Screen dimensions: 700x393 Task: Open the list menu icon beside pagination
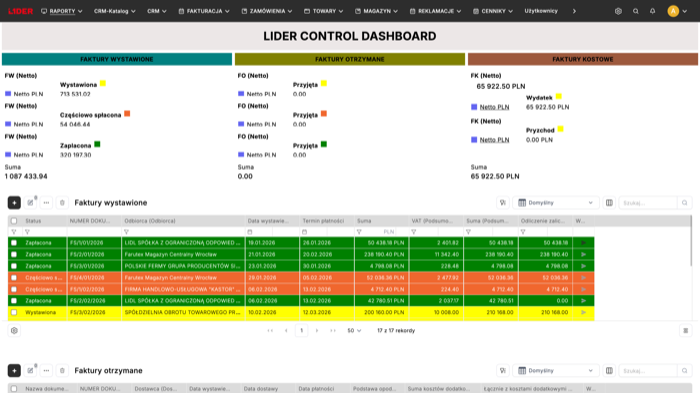[686, 330]
